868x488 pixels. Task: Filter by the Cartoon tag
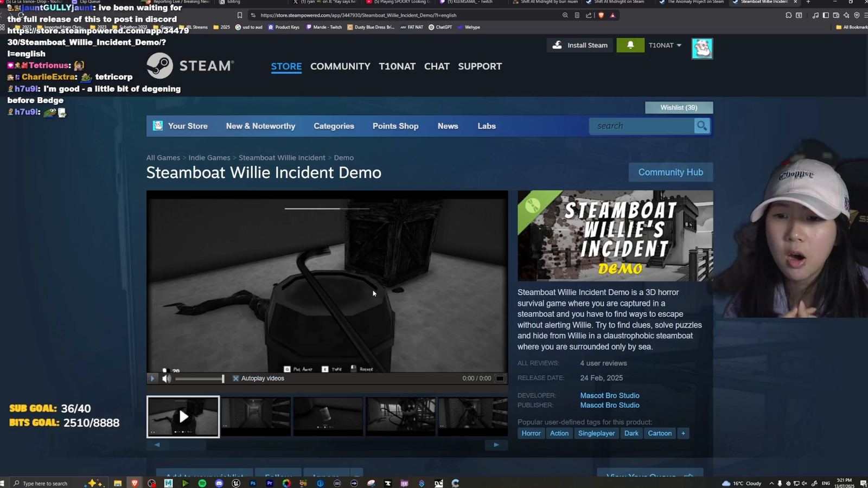click(x=660, y=433)
